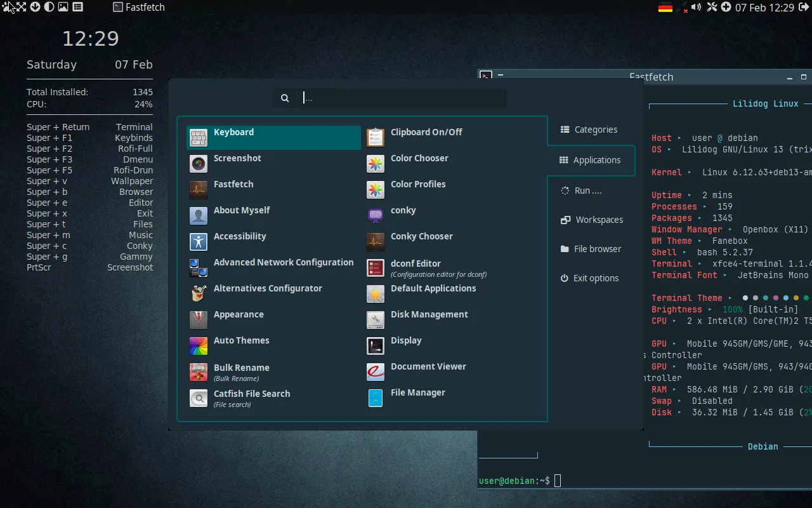Image resolution: width=812 pixels, height=508 pixels.
Task: Click the Auto Themes rainbow icon
Action: point(199,345)
